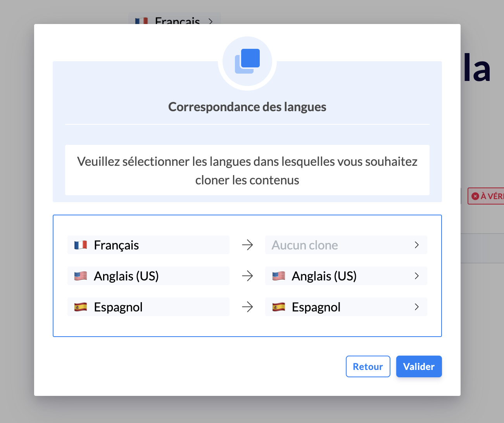The image size is (504, 423).
Task: Click the clone icon atop the dialog
Action: coord(247,61)
